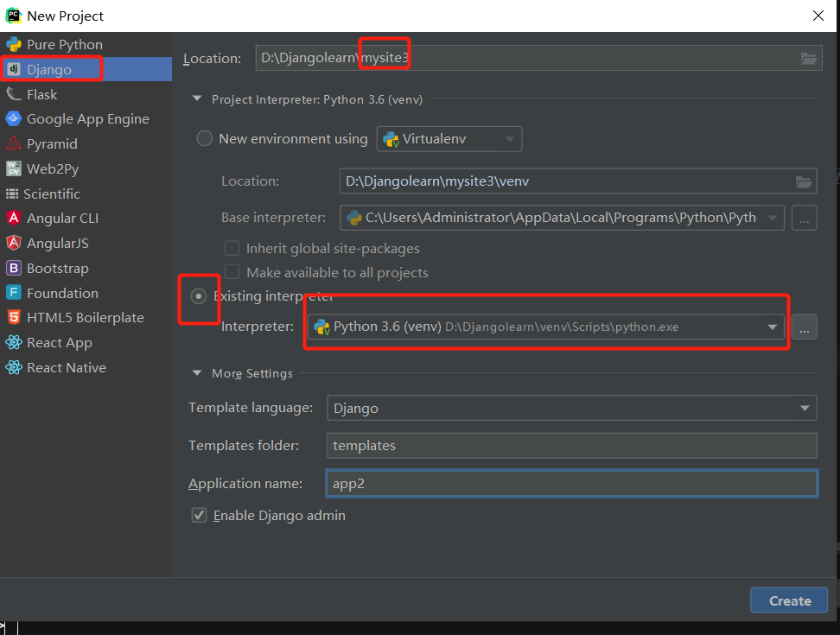This screenshot has height=635, width=840.
Task: Click the Django project type icon
Action: point(14,69)
